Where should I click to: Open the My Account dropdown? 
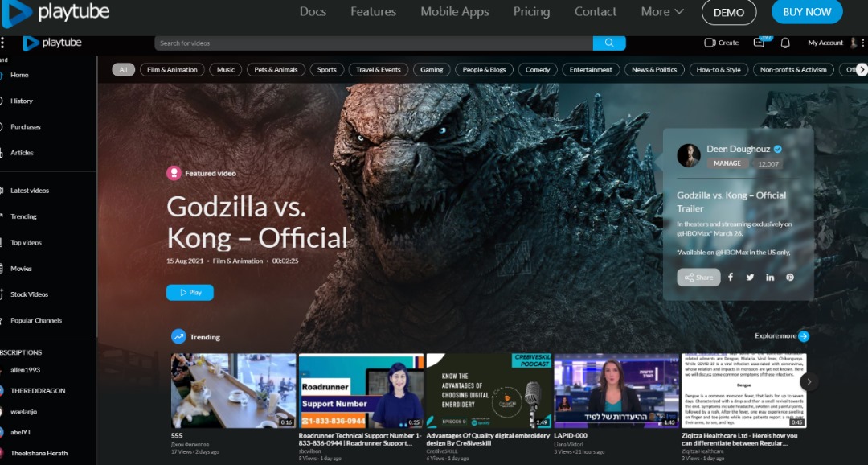[825, 43]
